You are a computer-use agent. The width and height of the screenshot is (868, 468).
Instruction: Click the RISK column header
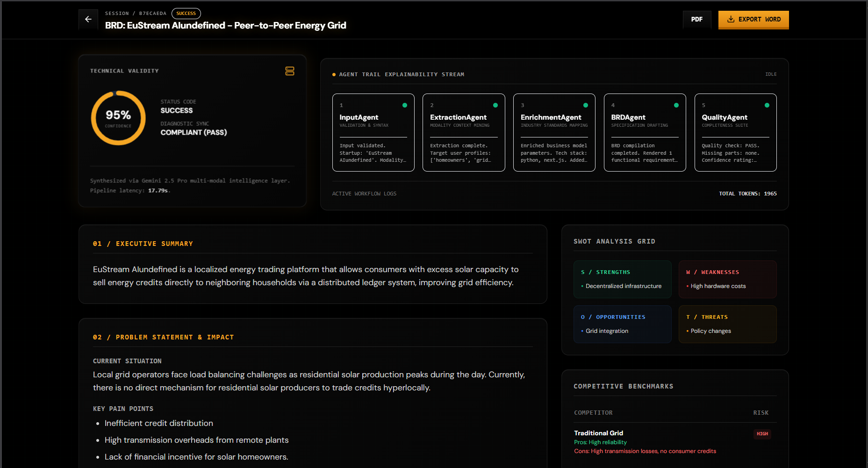point(761,413)
